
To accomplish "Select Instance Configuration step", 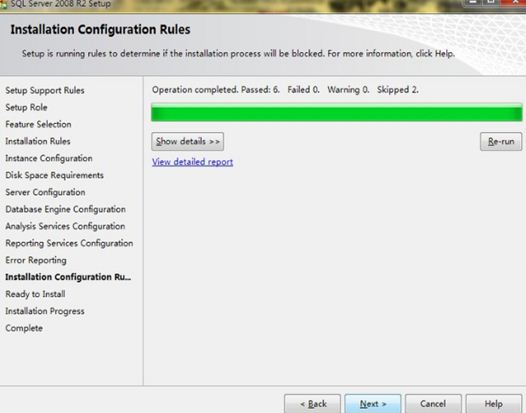I will (49, 158).
